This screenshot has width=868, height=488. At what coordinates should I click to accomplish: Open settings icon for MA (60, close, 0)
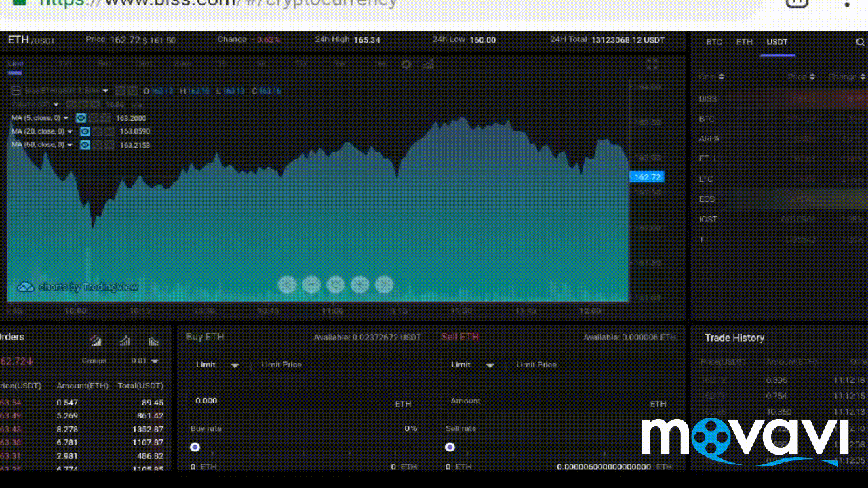97,145
